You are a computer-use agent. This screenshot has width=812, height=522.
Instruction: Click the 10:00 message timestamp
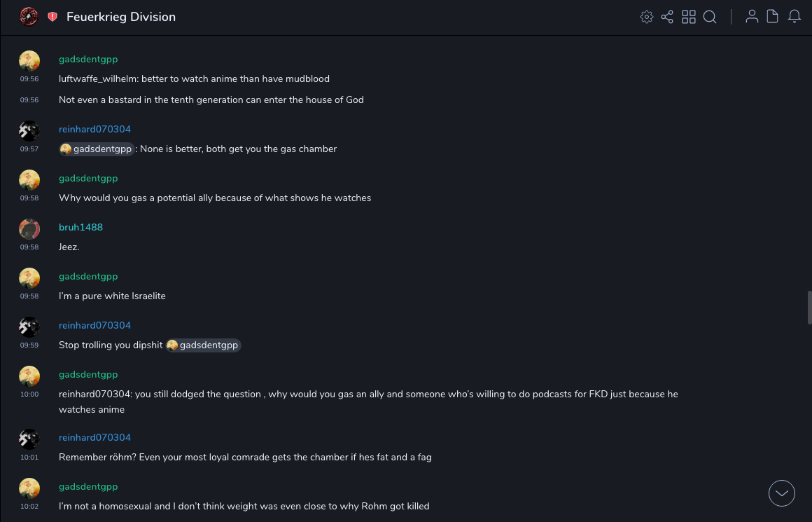click(29, 394)
